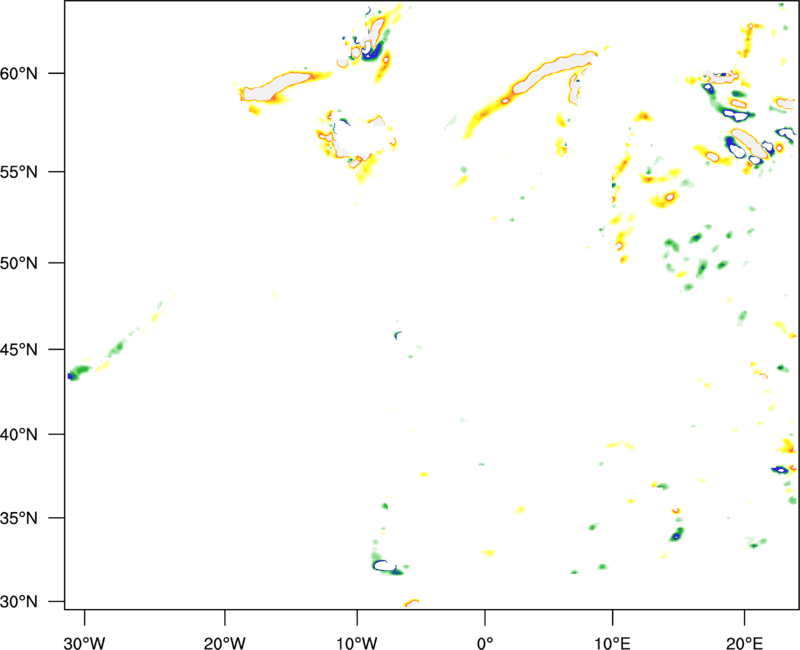Click the 10°E longitude axis label
The image size is (800, 650).
pyautogui.click(x=612, y=643)
